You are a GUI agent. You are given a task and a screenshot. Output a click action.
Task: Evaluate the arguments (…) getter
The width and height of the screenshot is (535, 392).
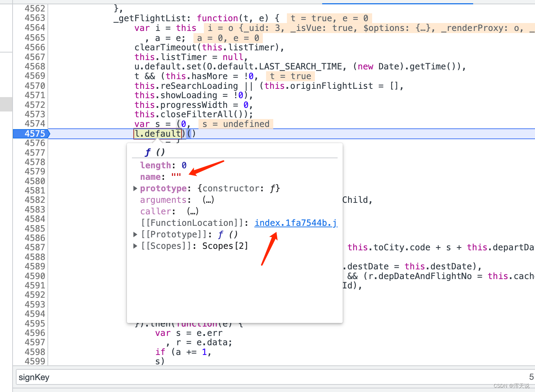point(208,200)
